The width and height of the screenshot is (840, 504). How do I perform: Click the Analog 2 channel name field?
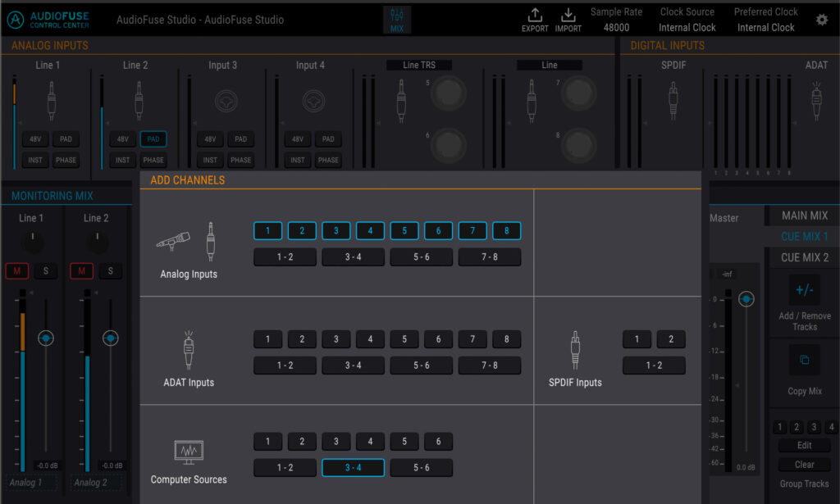click(97, 483)
